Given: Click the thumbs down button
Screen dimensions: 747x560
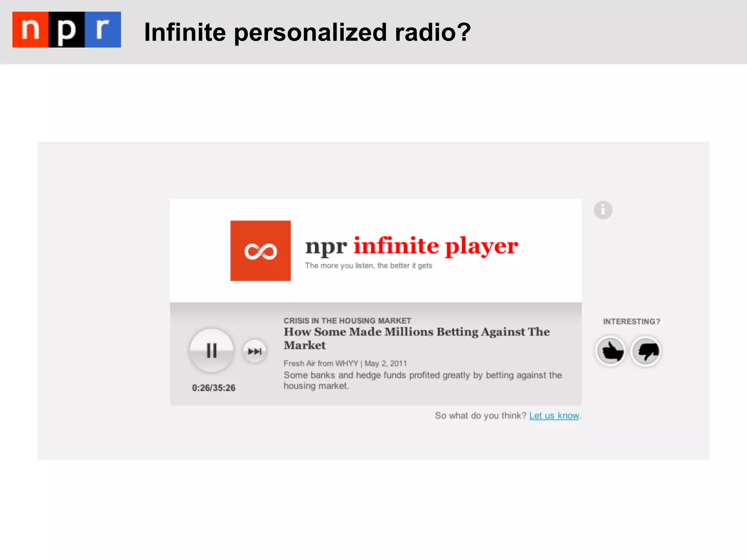Looking at the screenshot, I should (646, 351).
